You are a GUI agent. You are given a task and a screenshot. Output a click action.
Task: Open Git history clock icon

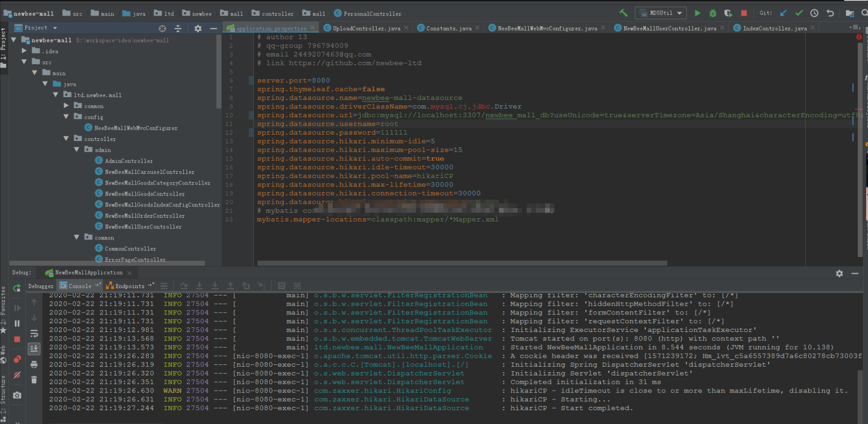(x=814, y=13)
